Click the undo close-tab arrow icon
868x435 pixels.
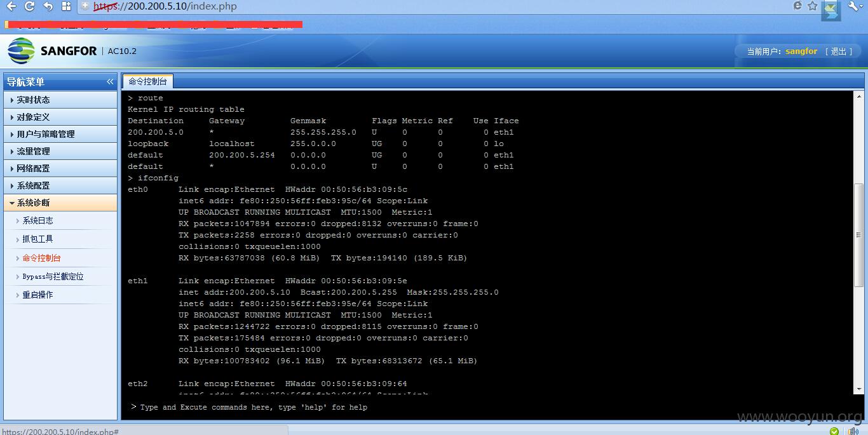[x=48, y=6]
